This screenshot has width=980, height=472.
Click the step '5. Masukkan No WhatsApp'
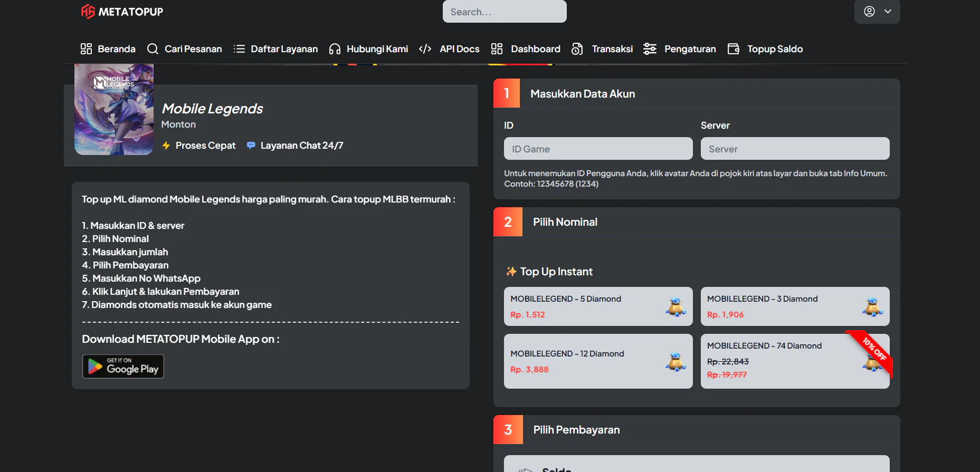click(x=141, y=278)
